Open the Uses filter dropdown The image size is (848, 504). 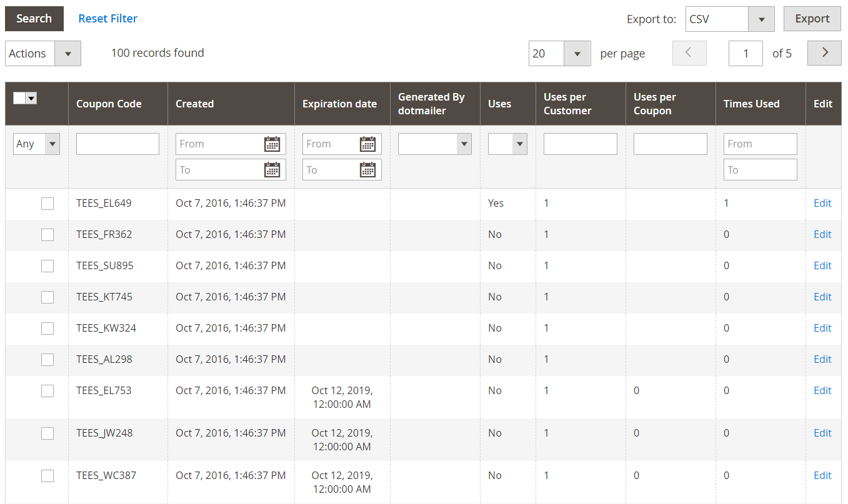(507, 144)
